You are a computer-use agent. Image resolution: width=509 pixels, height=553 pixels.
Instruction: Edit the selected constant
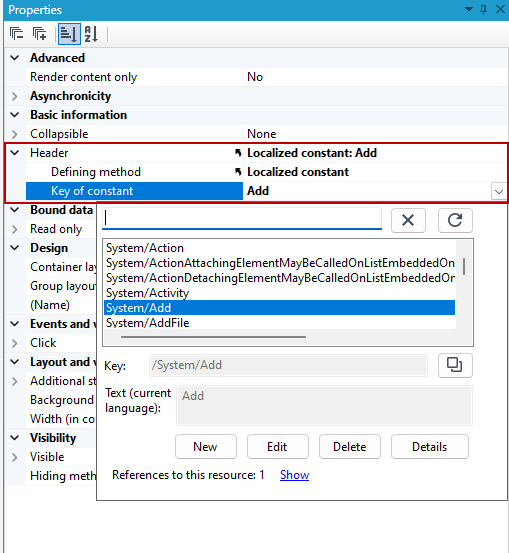tap(278, 447)
